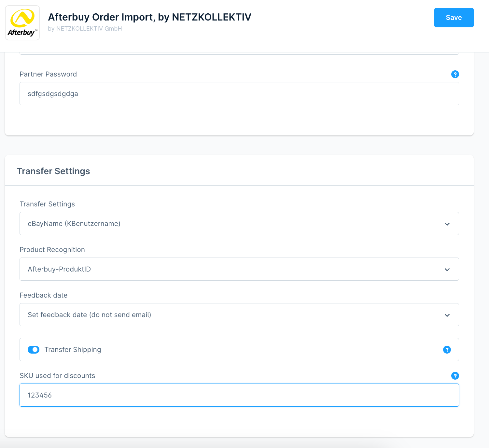This screenshot has height=448, width=489.
Task: Click the NETZKOLLEKTIV GmbH author text
Action: (85, 29)
